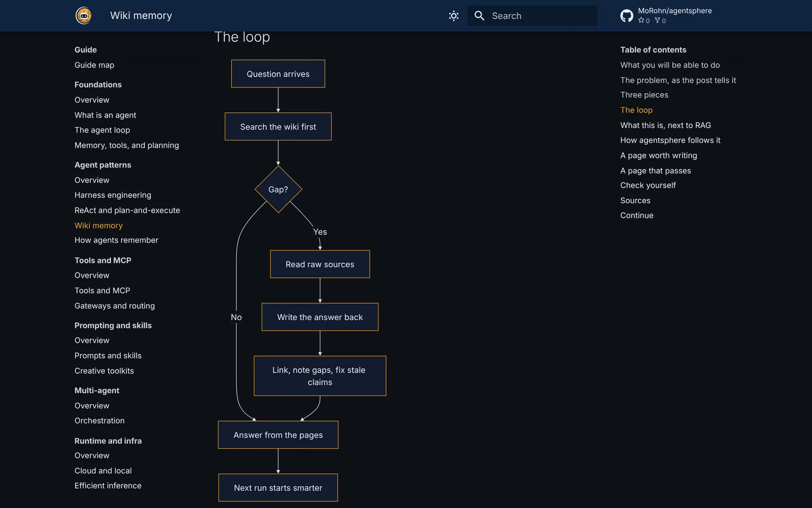Jump to What this is, next to RAG
Screen dimensions: 812x508
click(x=665, y=125)
